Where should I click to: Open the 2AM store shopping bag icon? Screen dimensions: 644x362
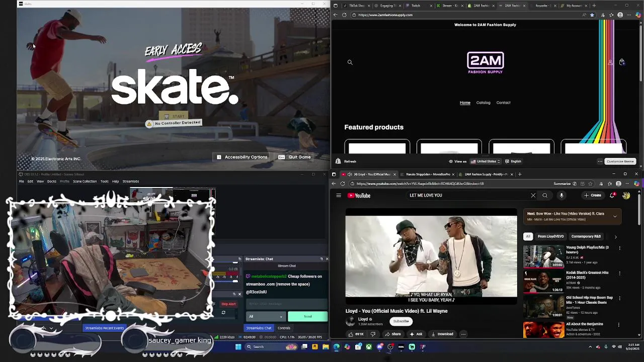(622, 62)
